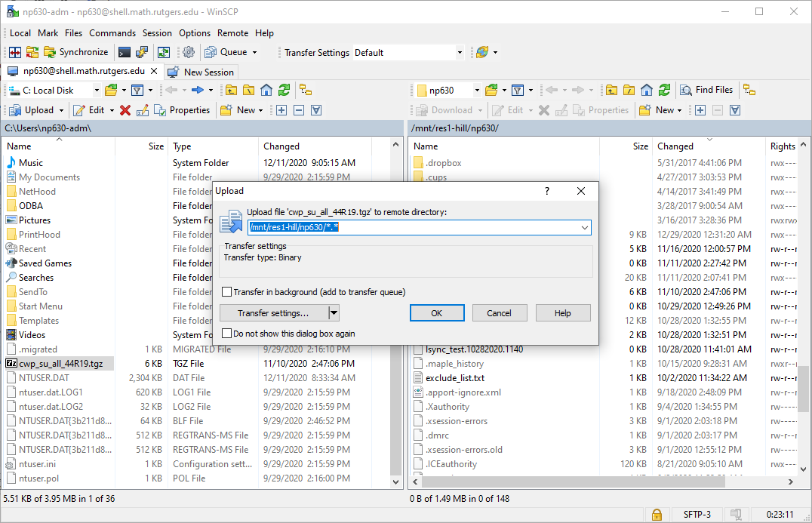Click the Synchronize Browsing icon
812x523 pixels.
[x=32, y=52]
